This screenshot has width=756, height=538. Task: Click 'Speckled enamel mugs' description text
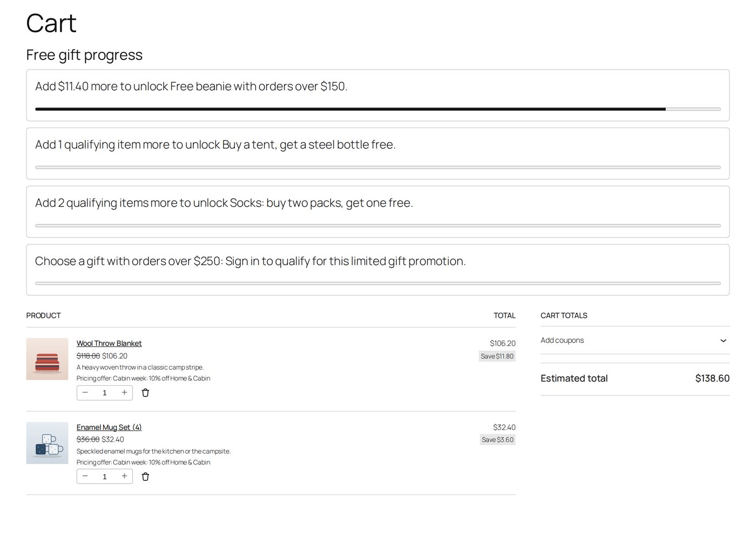(154, 452)
